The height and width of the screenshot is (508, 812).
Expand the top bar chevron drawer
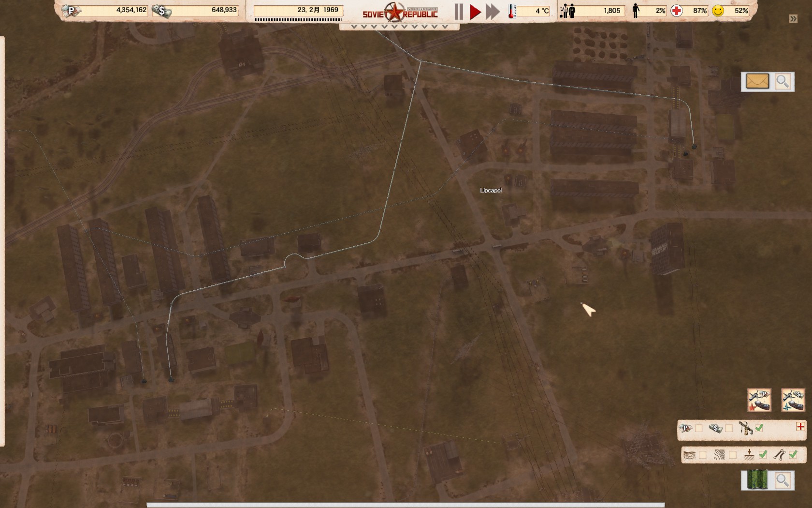(399, 27)
